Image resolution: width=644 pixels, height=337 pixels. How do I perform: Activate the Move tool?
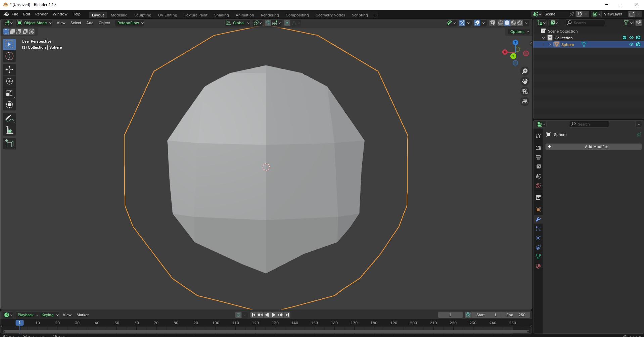pos(9,69)
